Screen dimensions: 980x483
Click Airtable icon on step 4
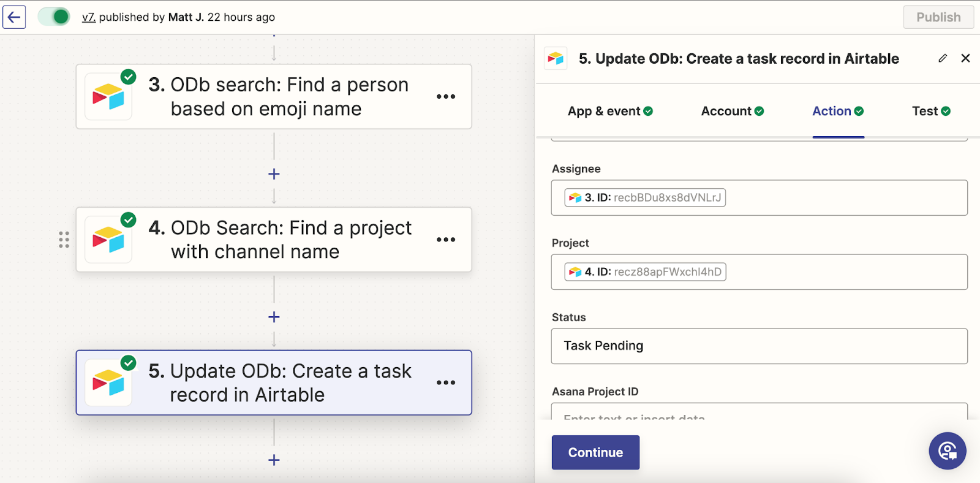click(x=108, y=240)
